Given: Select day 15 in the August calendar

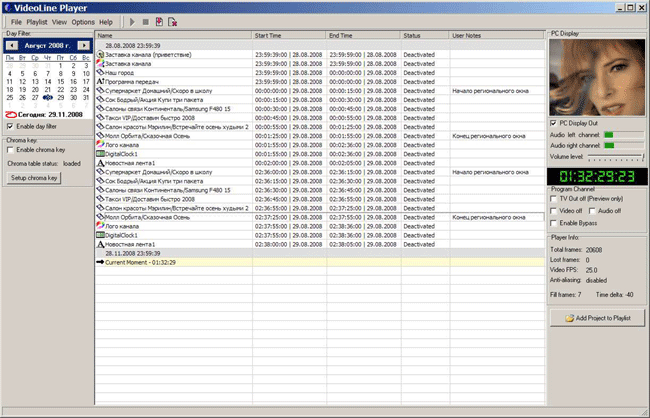Looking at the screenshot, I should pyautogui.click(x=61, y=82).
